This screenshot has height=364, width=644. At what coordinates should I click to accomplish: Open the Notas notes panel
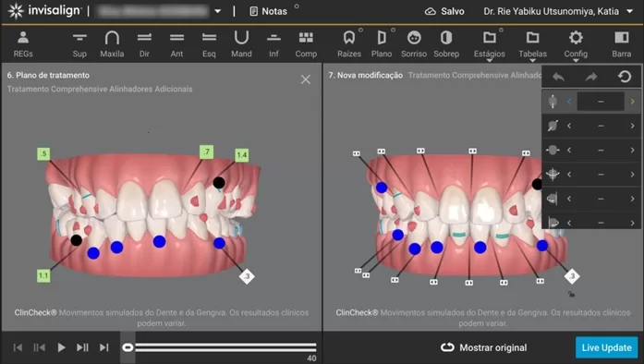click(x=269, y=11)
